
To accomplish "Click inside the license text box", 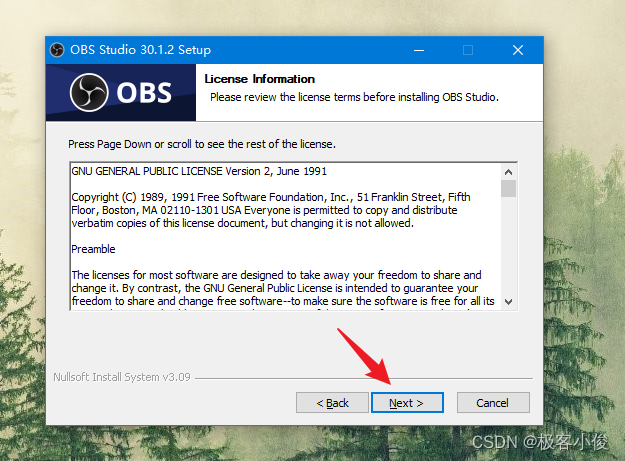I will coord(285,236).
